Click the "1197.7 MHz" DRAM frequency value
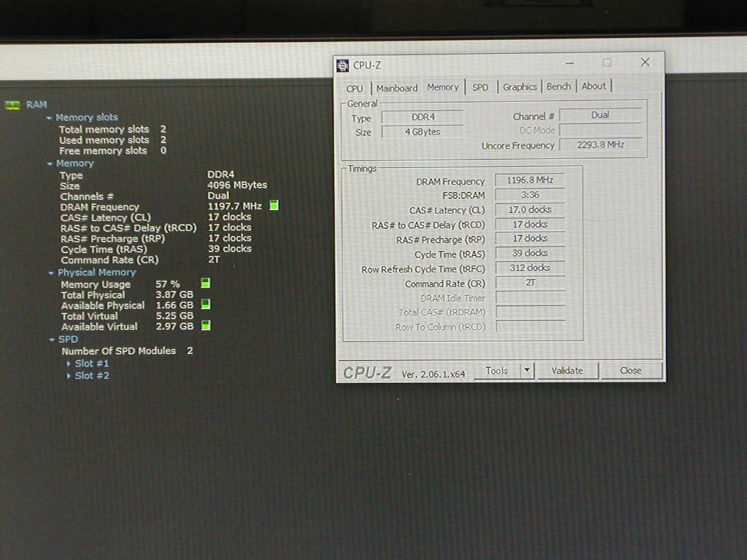 coord(234,206)
